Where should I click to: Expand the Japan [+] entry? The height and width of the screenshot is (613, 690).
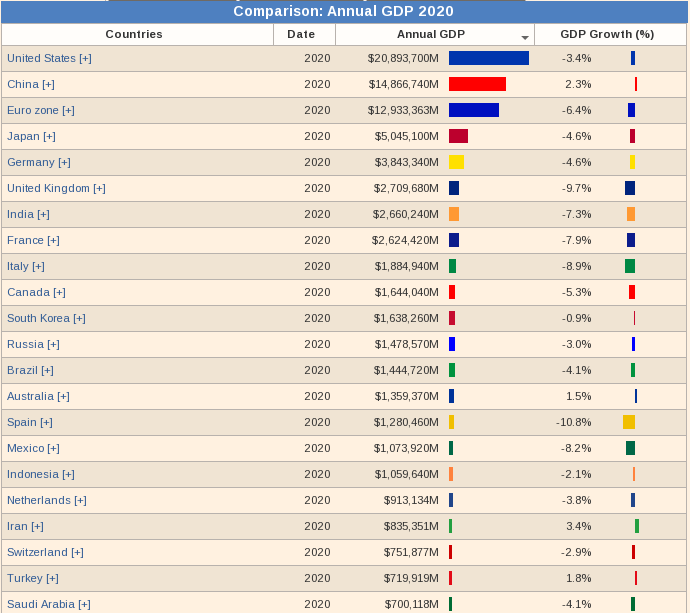coord(31,136)
